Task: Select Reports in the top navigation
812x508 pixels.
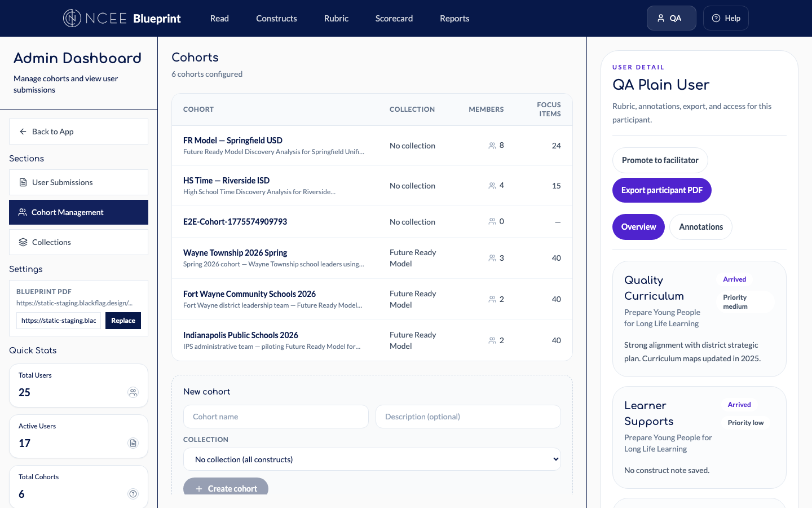Action: click(454, 18)
